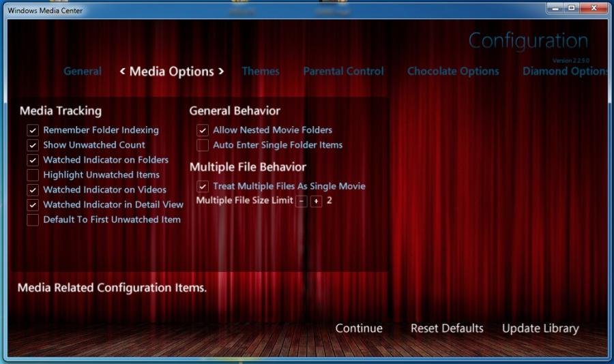Increase Multiple File Size Limit with plus
Image resolution: width=614 pixels, height=364 pixels.
[317, 201]
